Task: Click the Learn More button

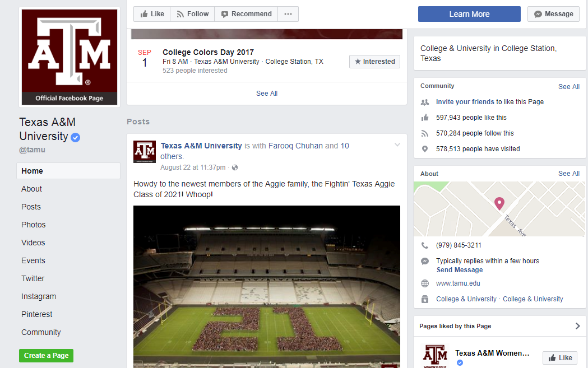Action: click(x=469, y=14)
